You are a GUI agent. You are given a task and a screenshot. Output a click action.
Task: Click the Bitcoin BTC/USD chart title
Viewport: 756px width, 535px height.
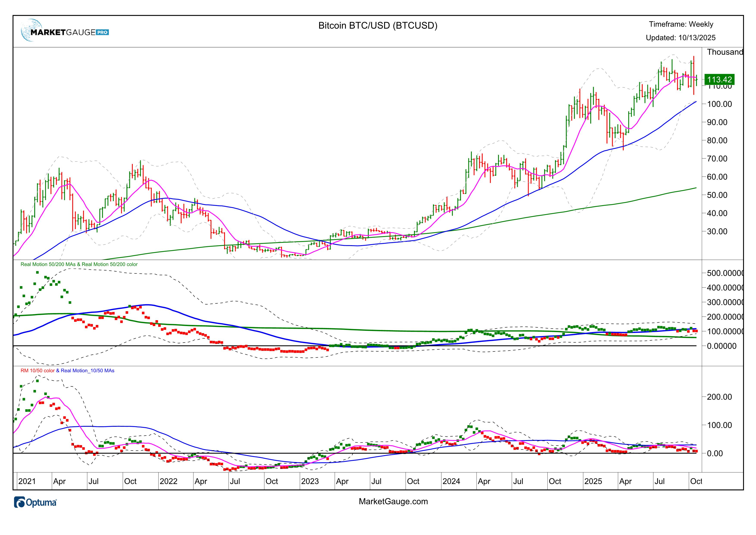click(378, 26)
